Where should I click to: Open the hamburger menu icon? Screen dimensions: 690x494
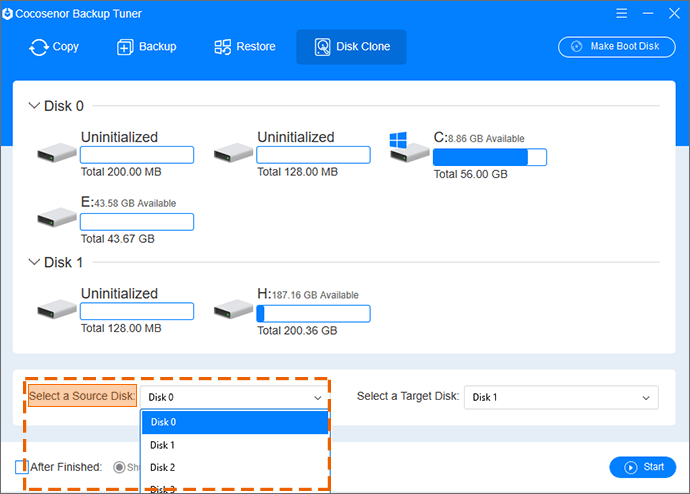pyautogui.click(x=621, y=13)
